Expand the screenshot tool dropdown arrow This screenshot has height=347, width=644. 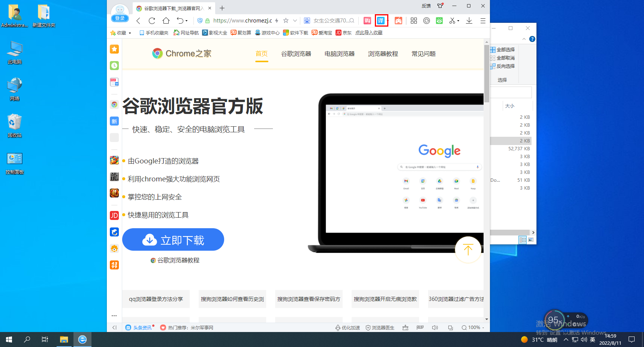click(x=458, y=21)
